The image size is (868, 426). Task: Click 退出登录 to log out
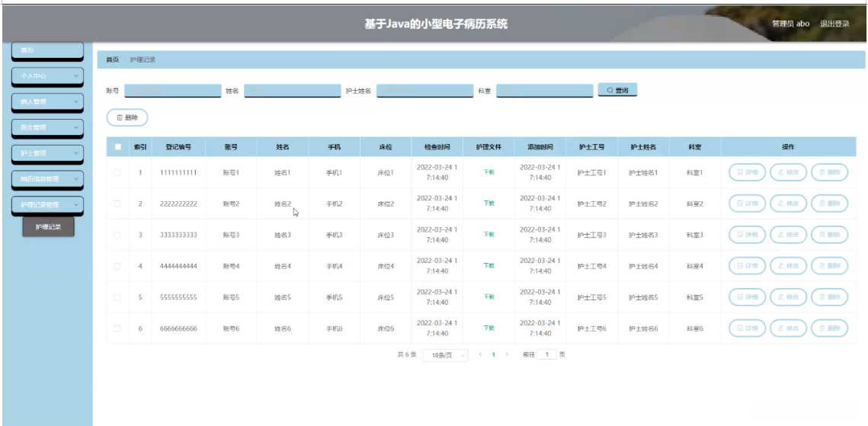[x=834, y=24]
